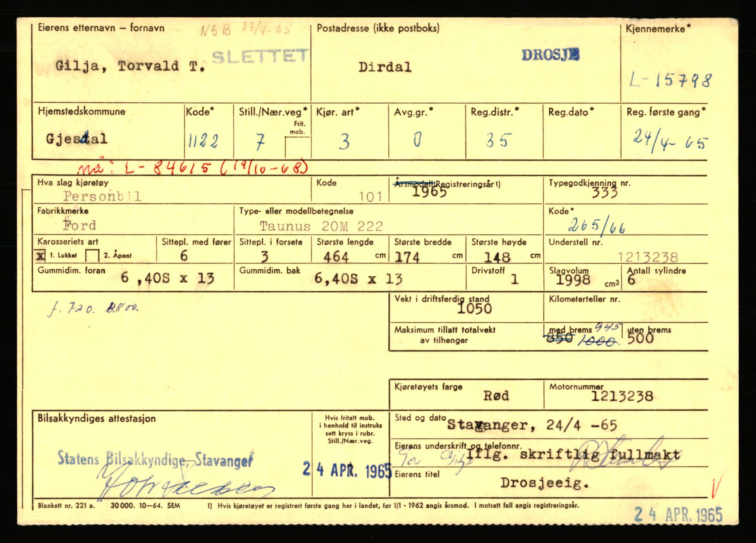Screen dimensions: 756x543
Task: Click the curb weight '1050'
Action: coord(474,308)
